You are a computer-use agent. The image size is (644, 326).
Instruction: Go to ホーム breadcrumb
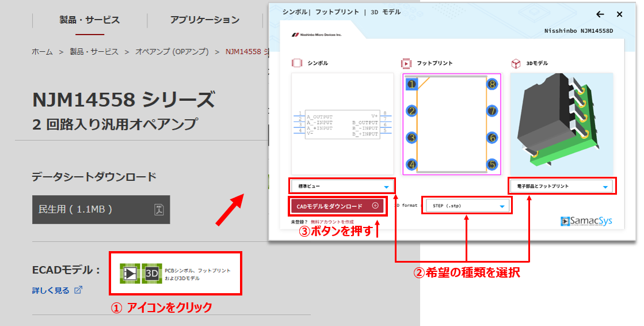click(43, 52)
